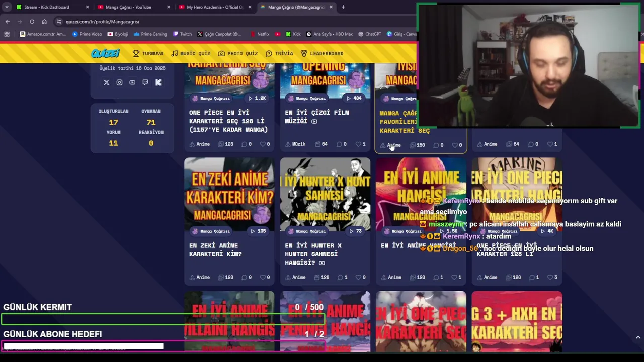Open a new browser tab
The image size is (644, 362).
(x=343, y=7)
